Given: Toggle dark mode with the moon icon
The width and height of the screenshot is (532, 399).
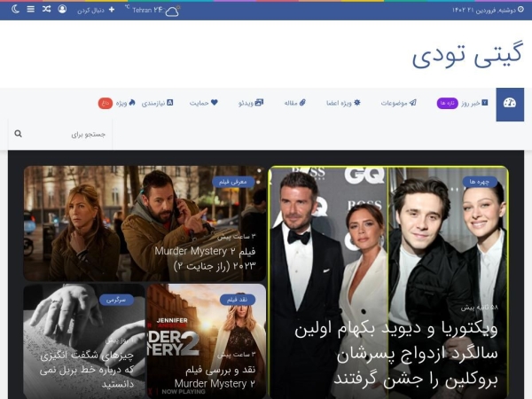Looking at the screenshot, I should [15, 9].
